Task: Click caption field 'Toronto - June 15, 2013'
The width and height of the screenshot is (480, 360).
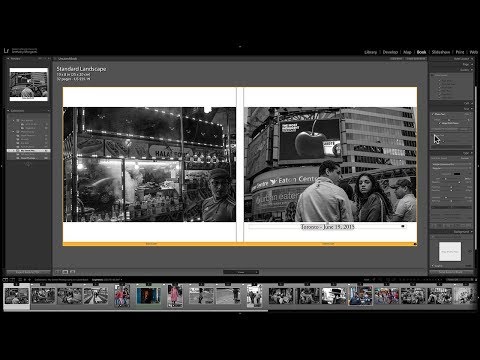Action: point(327,227)
